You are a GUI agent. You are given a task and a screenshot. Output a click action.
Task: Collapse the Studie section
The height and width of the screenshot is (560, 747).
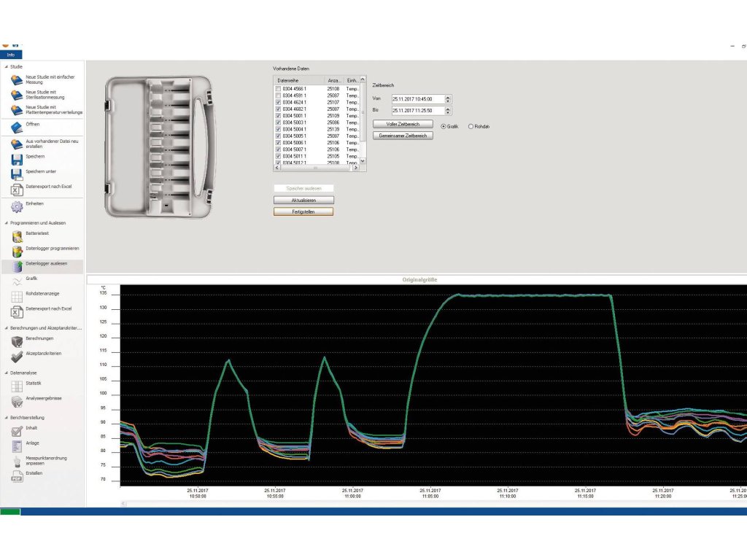coord(6,66)
